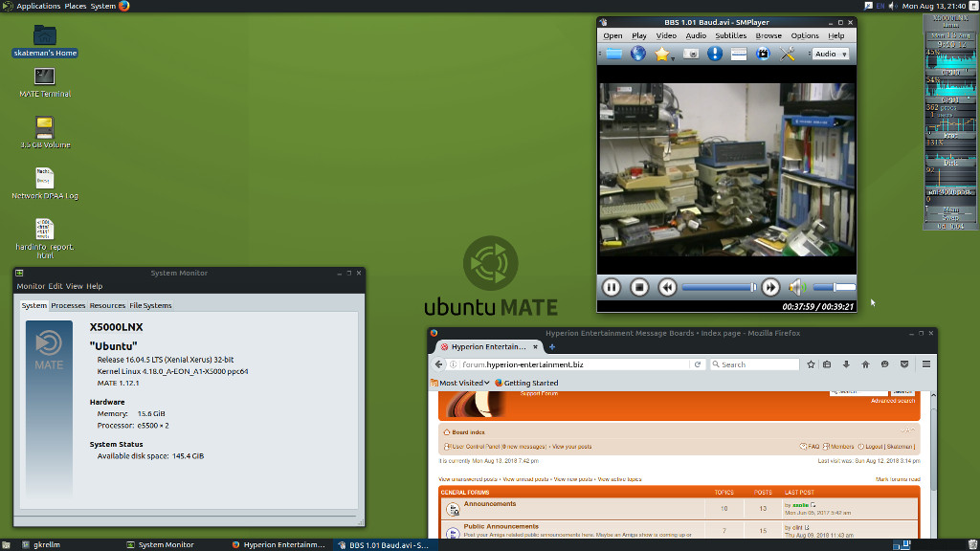Screen dimensions: 980x551
Task: Close the Hyperion Entertainment tab
Action: tap(535, 346)
